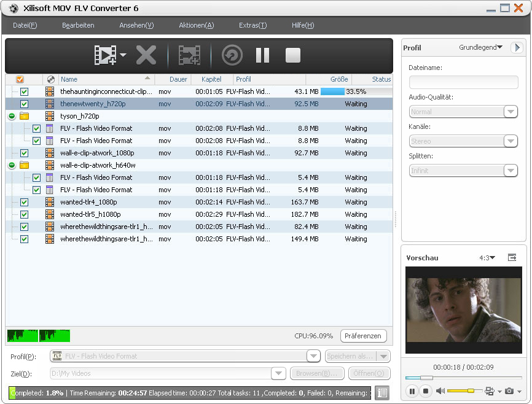Click the Präferenzen button
The width and height of the screenshot is (532, 404).
click(363, 336)
